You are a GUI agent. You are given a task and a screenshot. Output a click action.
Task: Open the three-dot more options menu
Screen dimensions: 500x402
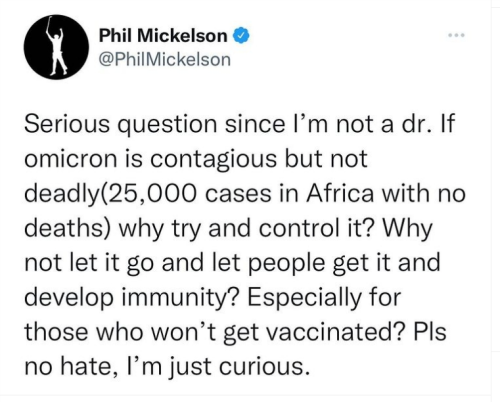click(456, 35)
